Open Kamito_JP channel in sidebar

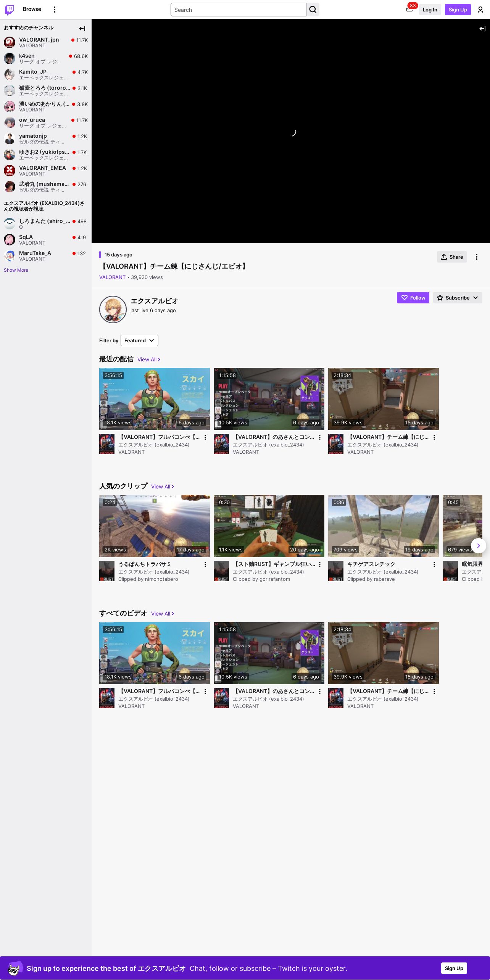click(x=46, y=74)
